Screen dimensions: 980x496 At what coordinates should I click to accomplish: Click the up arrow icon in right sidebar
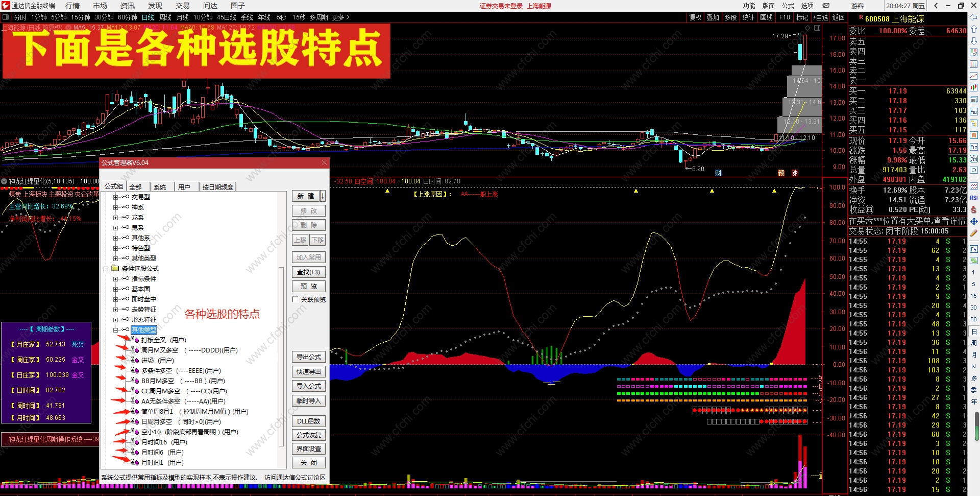pos(974,30)
